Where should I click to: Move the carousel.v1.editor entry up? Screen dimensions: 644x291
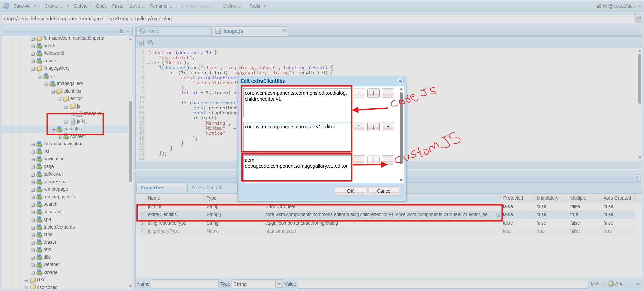click(359, 127)
